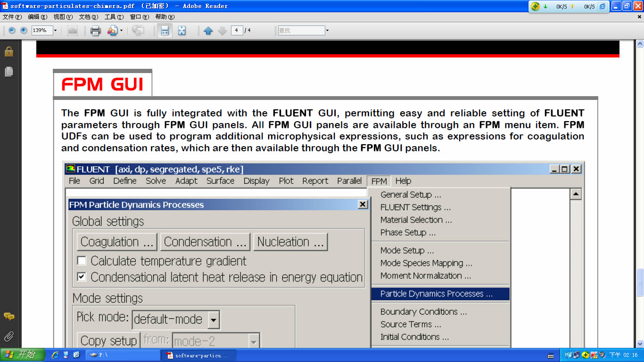Select the fit-page view icon
Viewport: 644px width, 362px height.
point(181,31)
